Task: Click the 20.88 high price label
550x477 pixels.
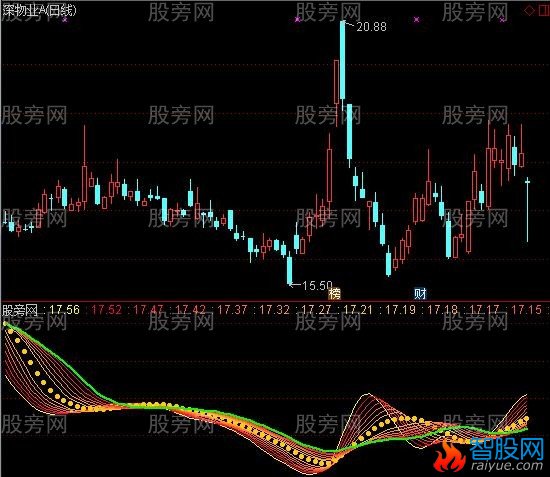Action: [x=371, y=27]
